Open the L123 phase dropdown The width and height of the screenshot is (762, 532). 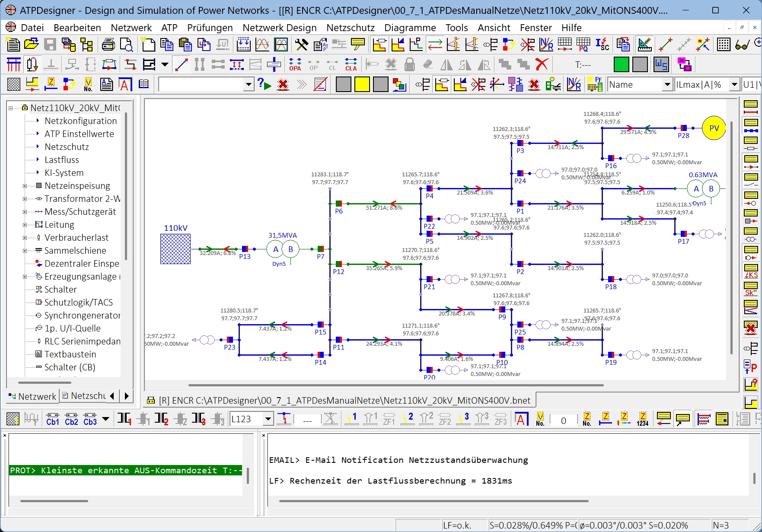click(x=268, y=419)
